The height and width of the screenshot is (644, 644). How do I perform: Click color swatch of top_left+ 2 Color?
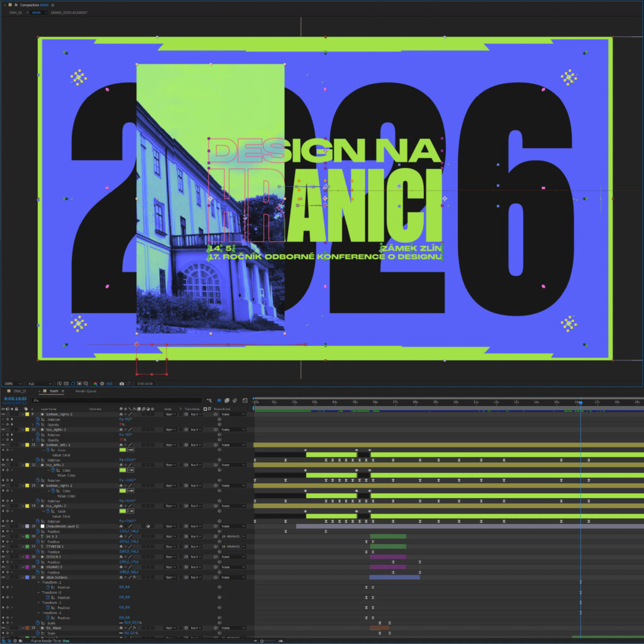tap(123, 470)
